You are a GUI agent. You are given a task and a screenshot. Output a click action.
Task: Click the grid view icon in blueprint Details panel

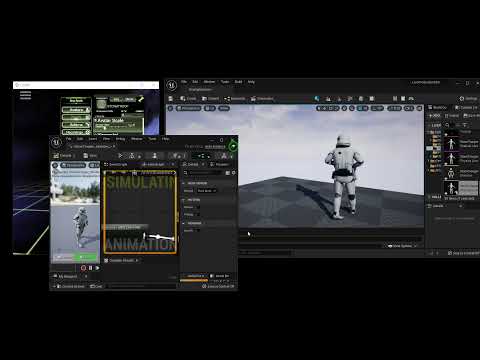tap(228, 173)
